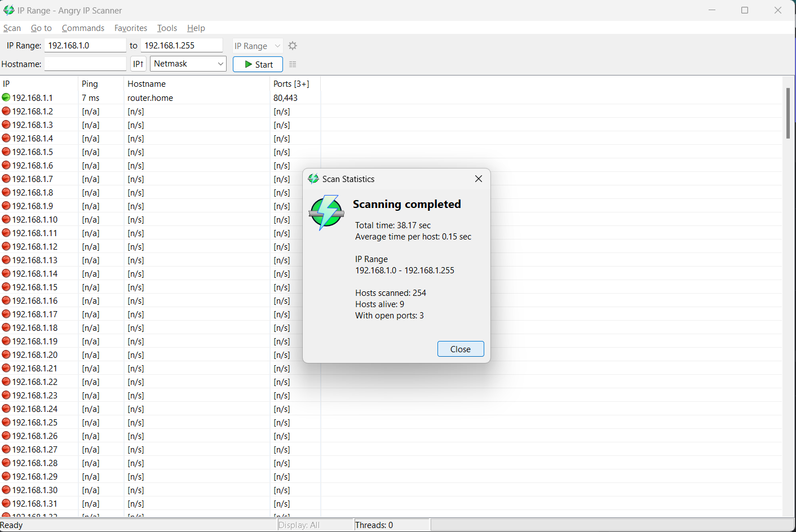Click the green alive indicator for 192.168.1.1
Image resolution: width=796 pixels, height=532 pixels.
(5, 97)
